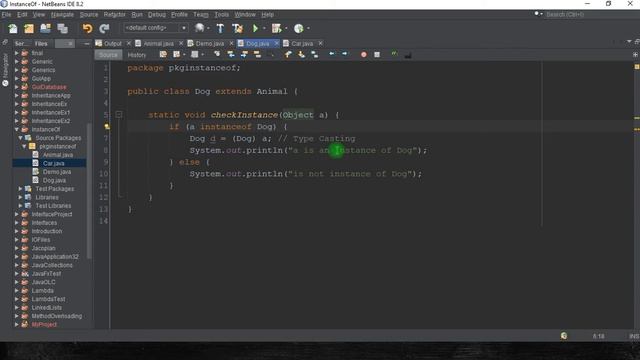The image size is (640, 360).
Task: Expand the GuiDatabase project
Action: [x=17, y=87]
